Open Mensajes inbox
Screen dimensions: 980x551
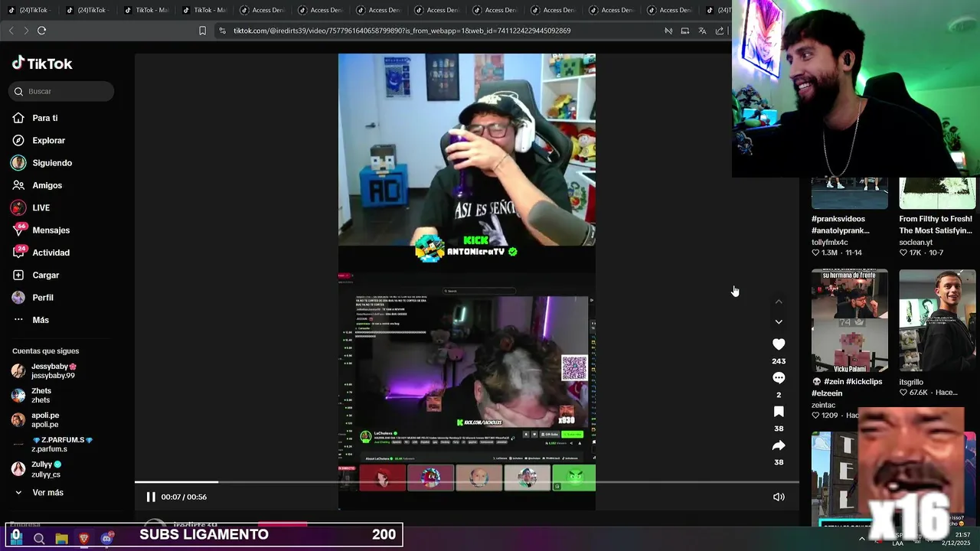click(x=41, y=230)
